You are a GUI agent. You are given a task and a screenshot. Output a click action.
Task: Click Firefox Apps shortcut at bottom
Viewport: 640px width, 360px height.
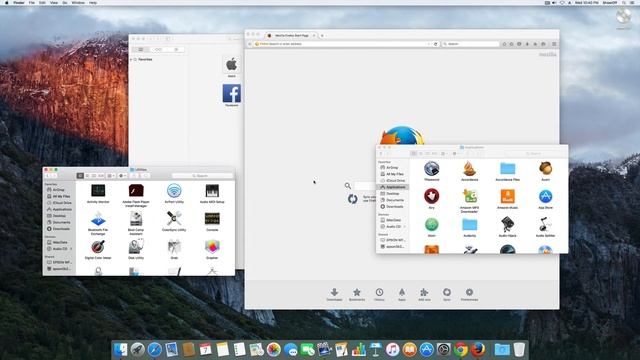402,294
